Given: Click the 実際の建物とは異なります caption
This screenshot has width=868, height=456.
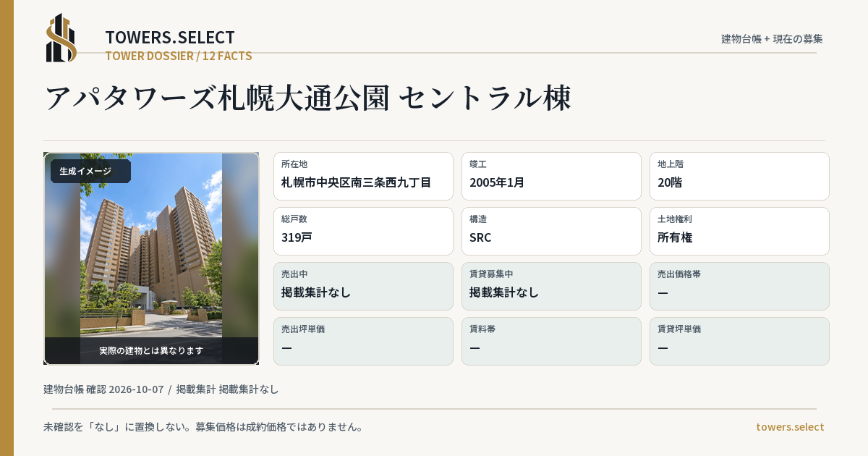Looking at the screenshot, I should pos(151,350).
